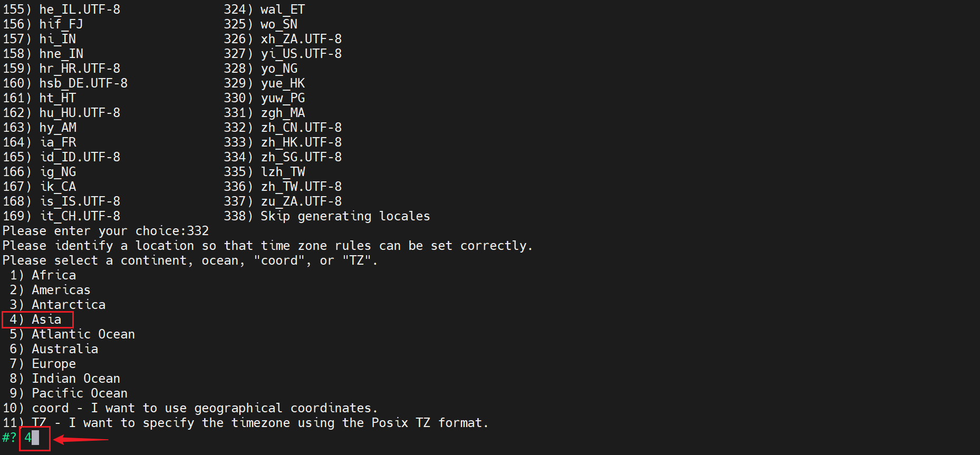
Task: Click the Africa continent entry
Action: click(53, 275)
